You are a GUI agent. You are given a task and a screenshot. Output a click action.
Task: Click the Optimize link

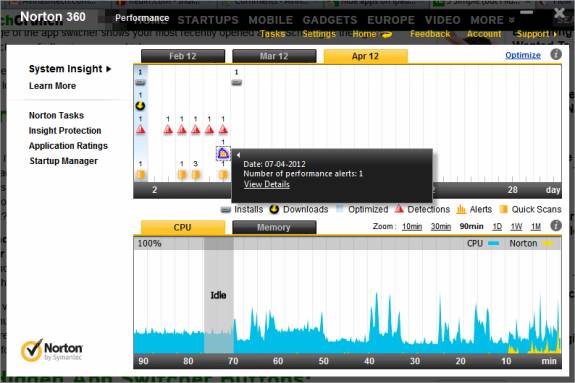pyautogui.click(x=523, y=55)
